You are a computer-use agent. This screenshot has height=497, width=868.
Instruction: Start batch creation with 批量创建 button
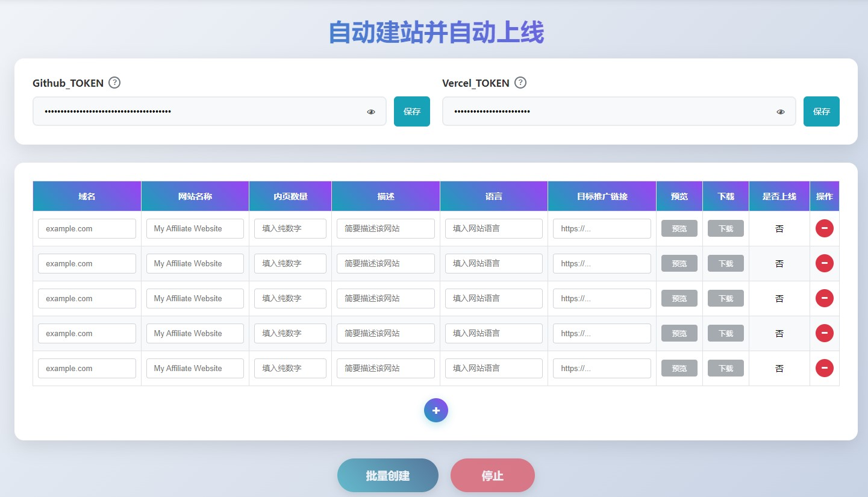coord(388,475)
